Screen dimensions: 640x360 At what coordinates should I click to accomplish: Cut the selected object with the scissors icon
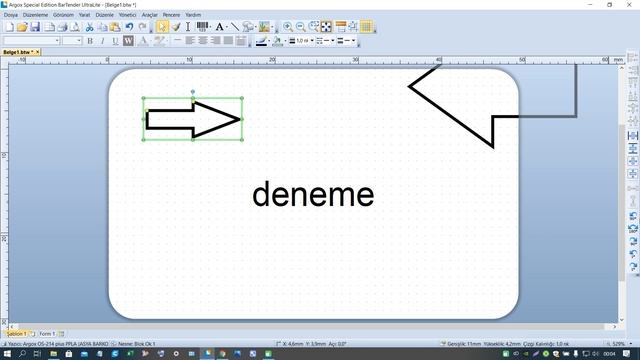(89, 27)
